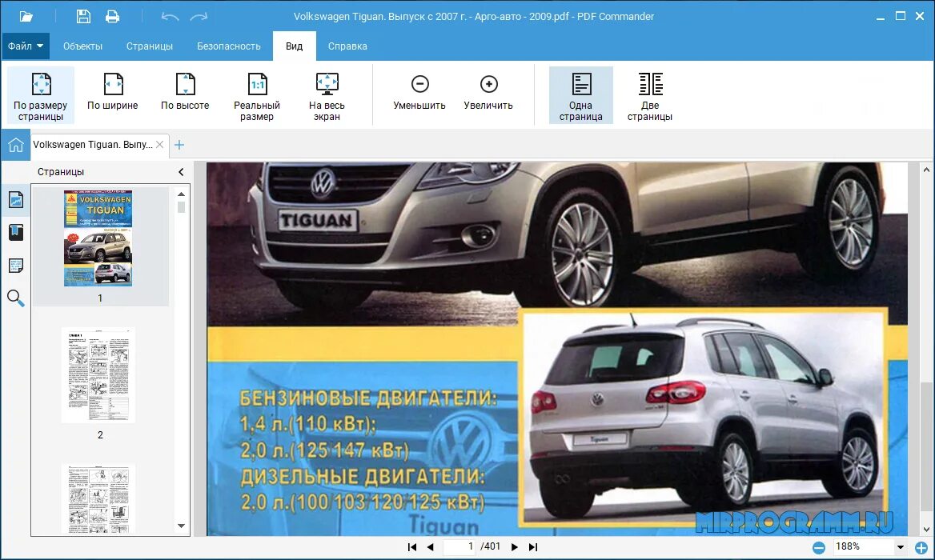
Task: Click the current page number field
Action: tap(460, 546)
